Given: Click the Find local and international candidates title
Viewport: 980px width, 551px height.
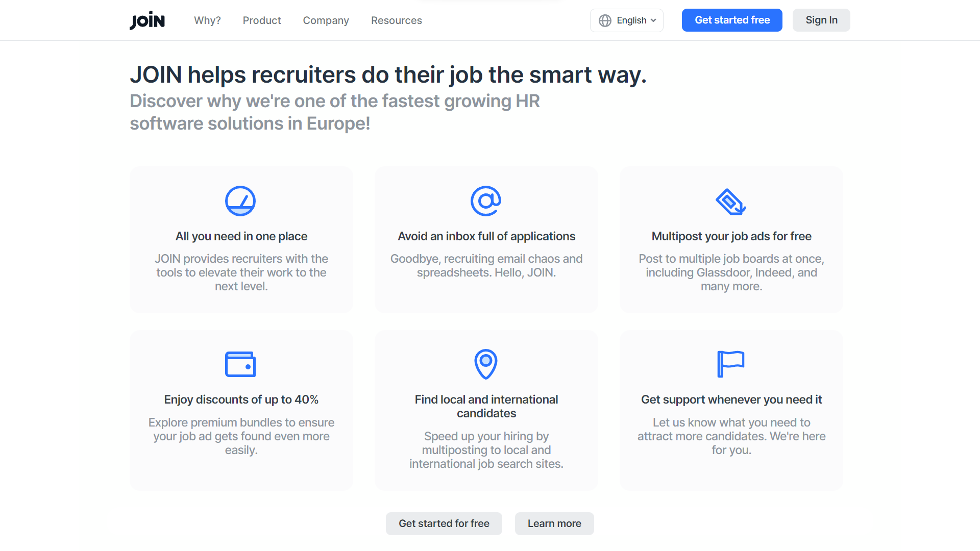Looking at the screenshot, I should (486, 407).
